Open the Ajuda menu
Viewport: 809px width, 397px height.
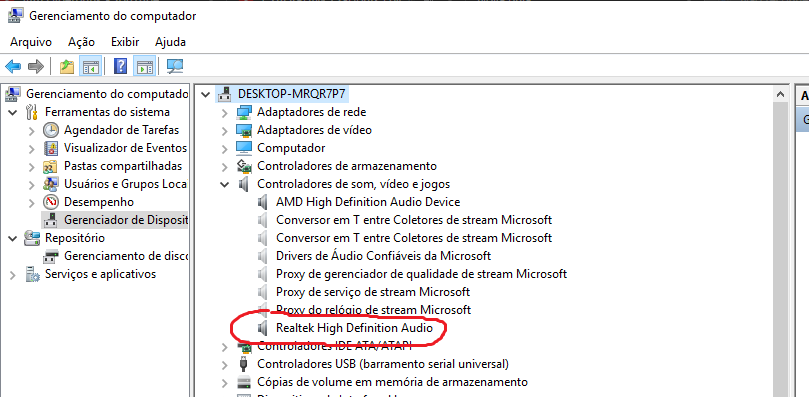pyautogui.click(x=170, y=42)
